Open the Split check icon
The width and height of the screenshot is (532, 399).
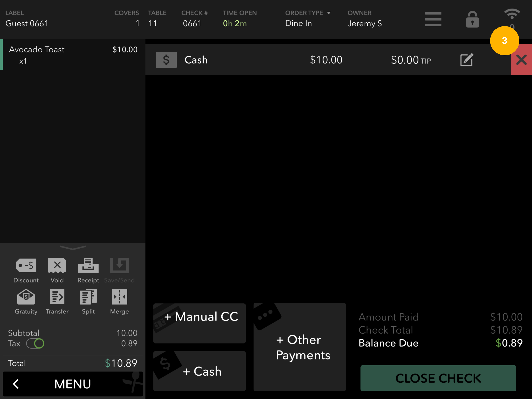tap(88, 297)
